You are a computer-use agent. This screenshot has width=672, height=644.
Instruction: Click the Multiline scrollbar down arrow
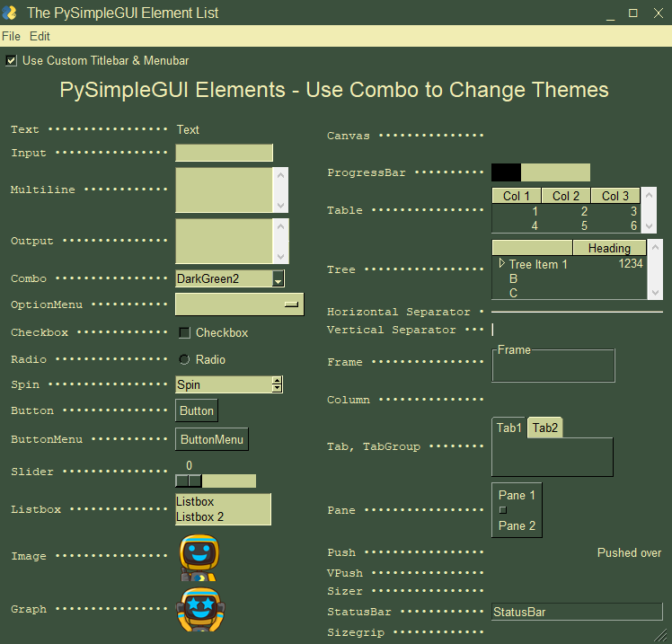280,206
